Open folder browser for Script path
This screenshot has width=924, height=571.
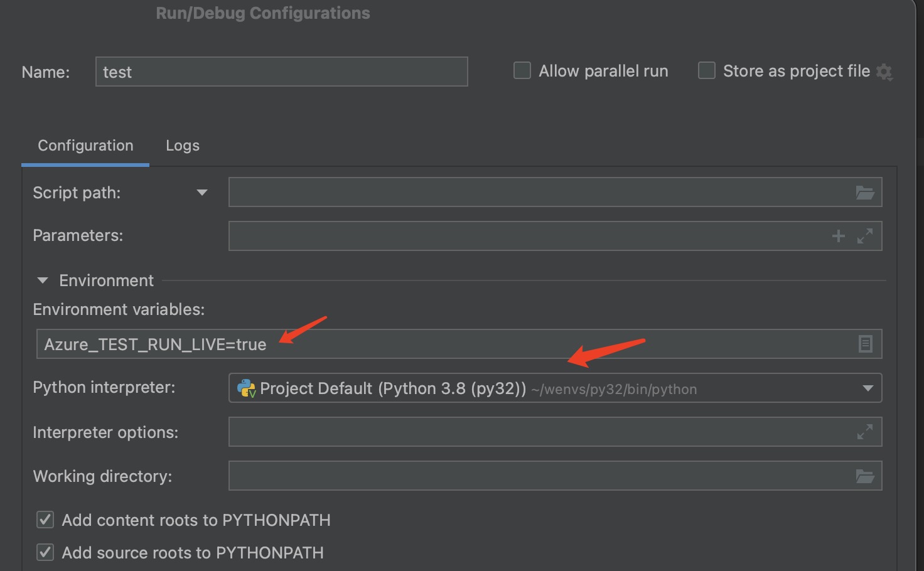[865, 193]
